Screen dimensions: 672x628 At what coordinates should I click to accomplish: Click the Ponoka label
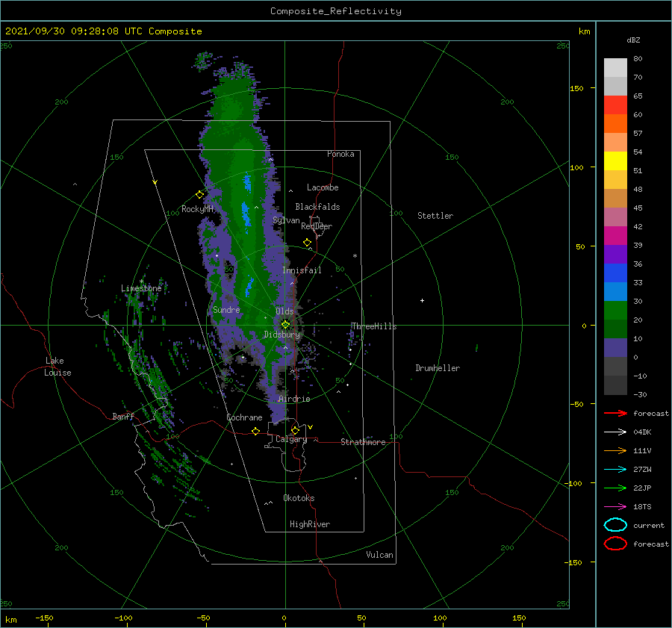[x=340, y=154]
